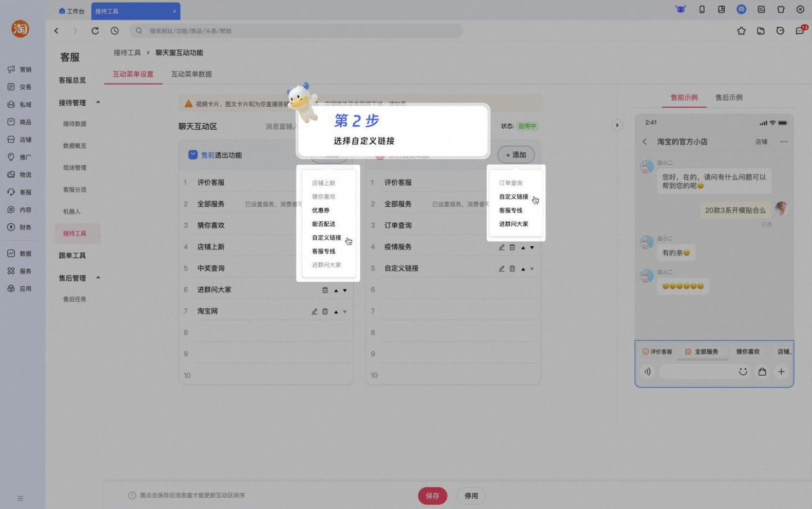
Task: Click the emoji icon in the phone preview
Action: coord(743,371)
